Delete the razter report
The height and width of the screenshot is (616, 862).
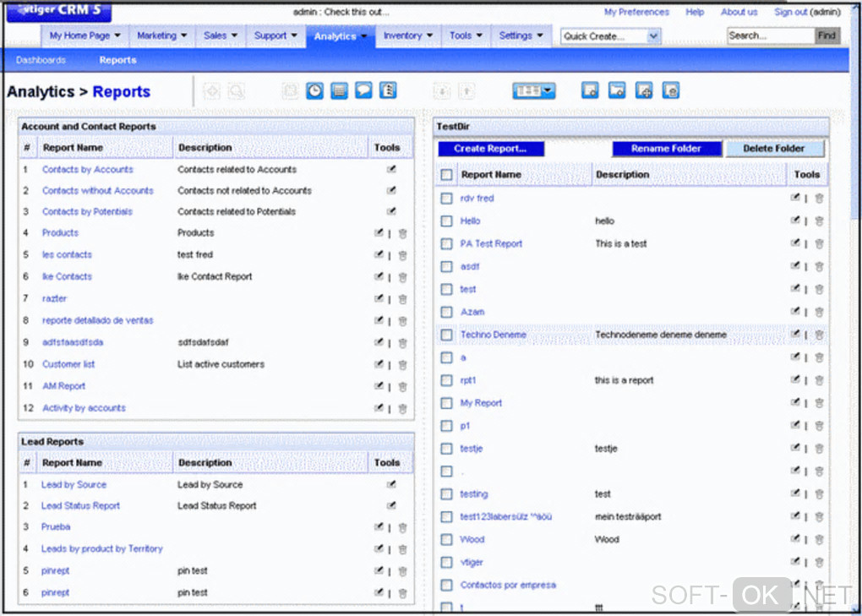[x=402, y=299]
